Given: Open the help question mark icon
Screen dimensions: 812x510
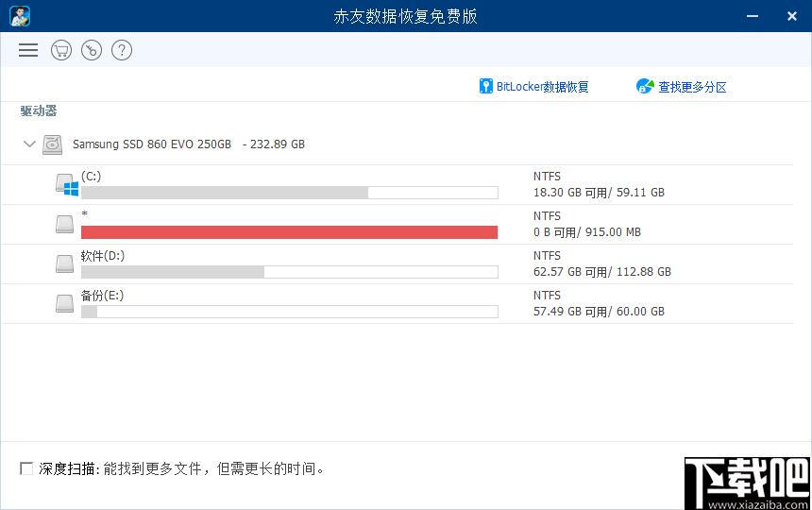Looking at the screenshot, I should pos(122,50).
